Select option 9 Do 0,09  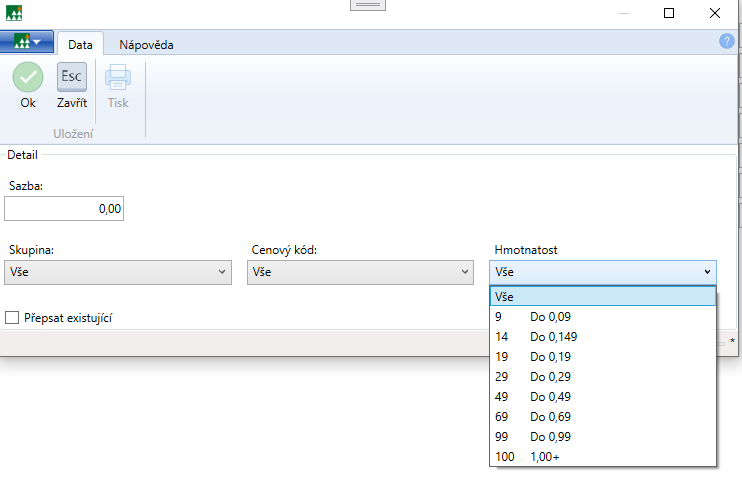coord(603,317)
